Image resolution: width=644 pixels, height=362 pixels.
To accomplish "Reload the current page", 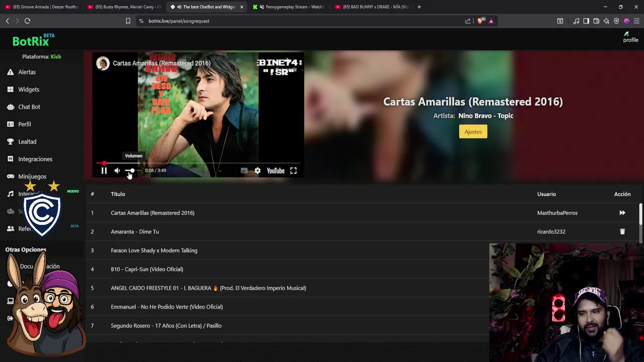I will pos(27,21).
